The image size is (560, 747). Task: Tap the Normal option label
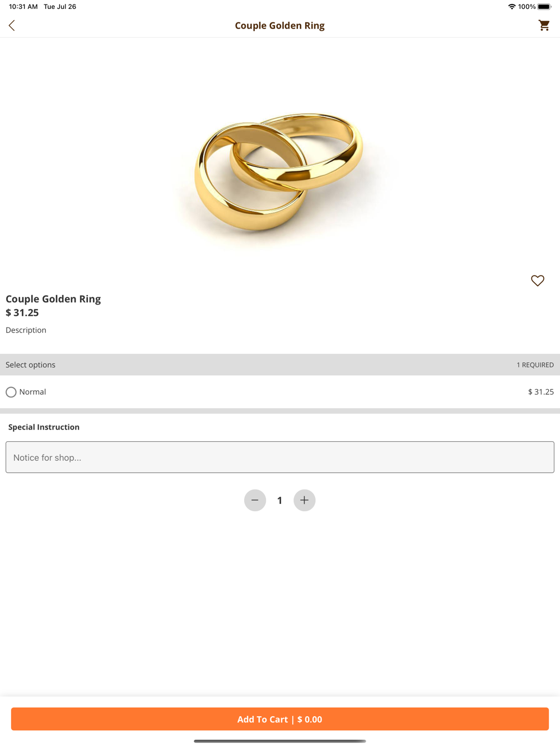point(32,392)
